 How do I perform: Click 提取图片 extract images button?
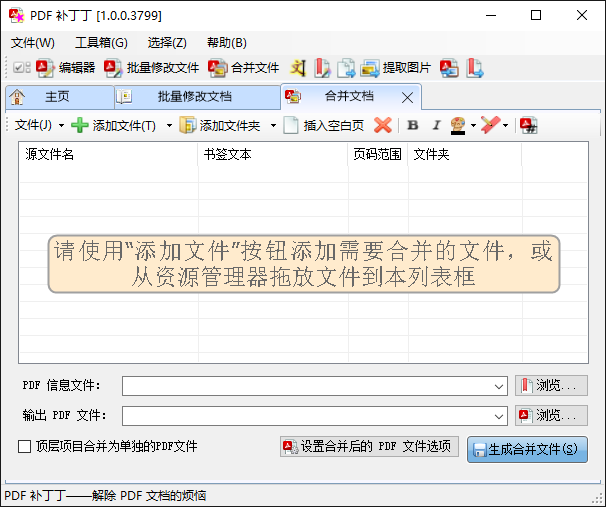pos(395,68)
